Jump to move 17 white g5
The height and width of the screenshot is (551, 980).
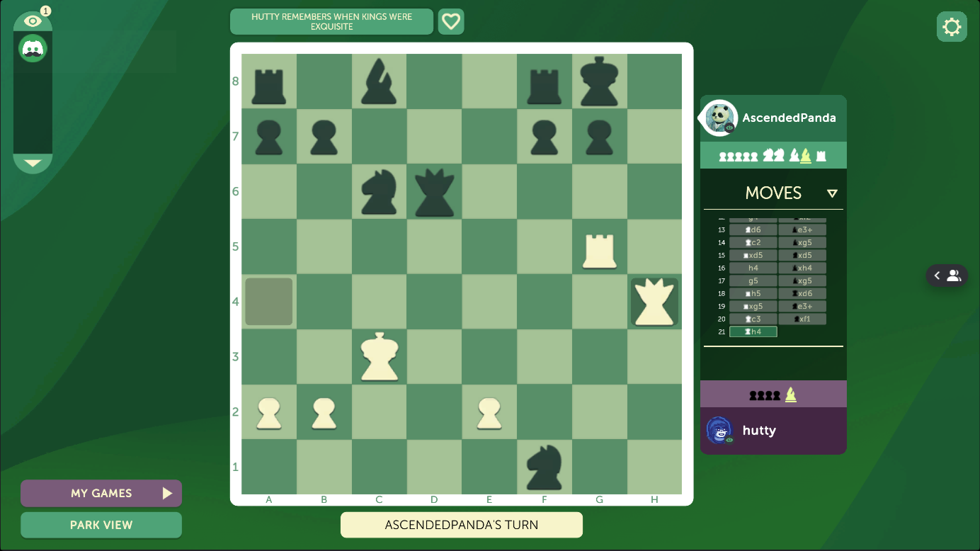[x=753, y=280]
